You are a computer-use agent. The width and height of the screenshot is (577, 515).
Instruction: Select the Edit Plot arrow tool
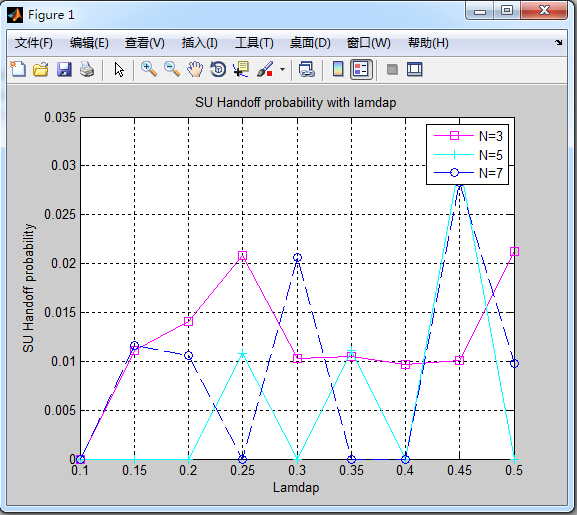[119, 69]
